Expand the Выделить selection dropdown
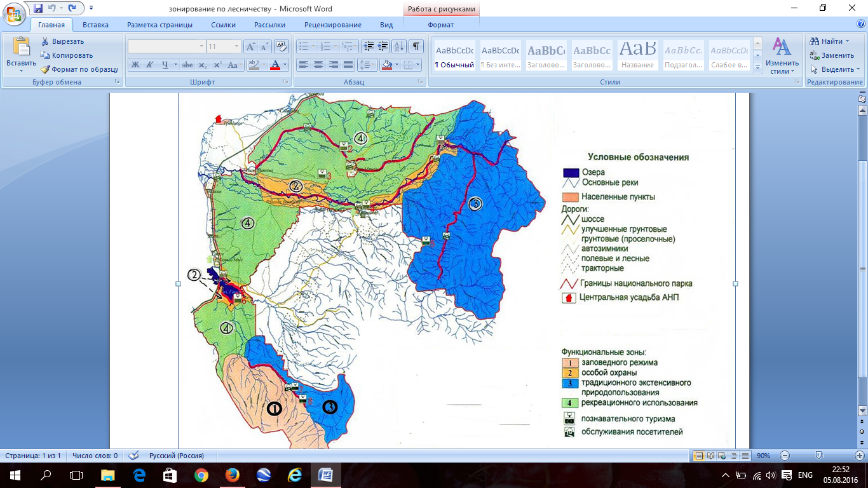The height and width of the screenshot is (488, 868). [858, 69]
